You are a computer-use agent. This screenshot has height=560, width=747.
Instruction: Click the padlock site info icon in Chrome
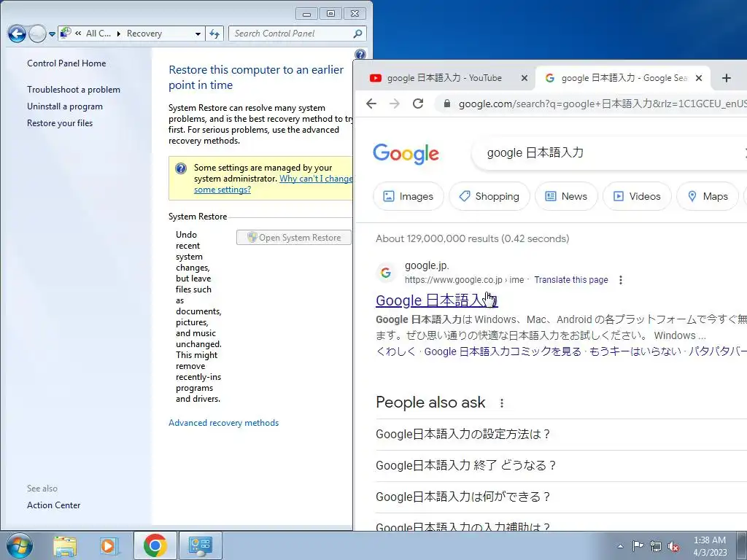[x=447, y=104]
